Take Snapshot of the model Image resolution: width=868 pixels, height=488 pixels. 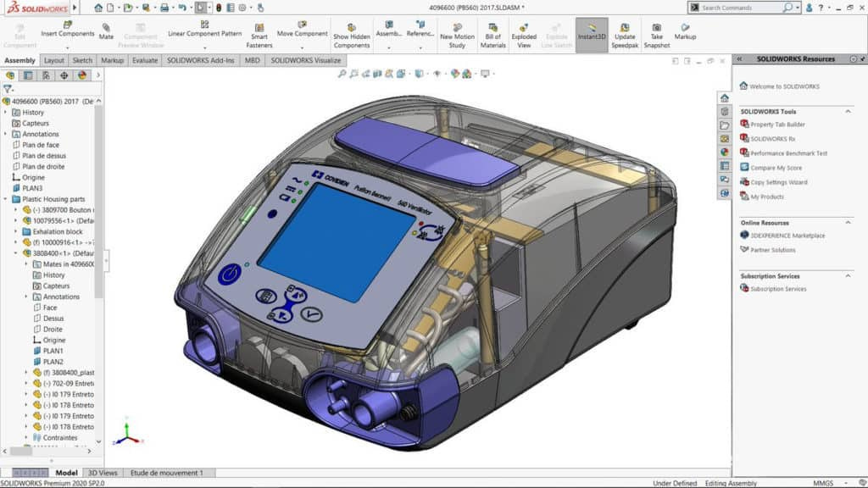[657, 36]
